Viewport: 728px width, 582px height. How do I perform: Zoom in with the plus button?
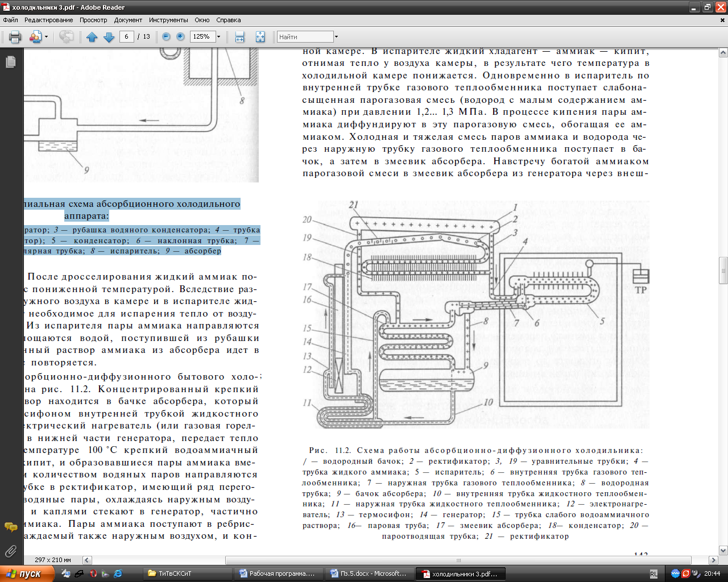(x=180, y=36)
